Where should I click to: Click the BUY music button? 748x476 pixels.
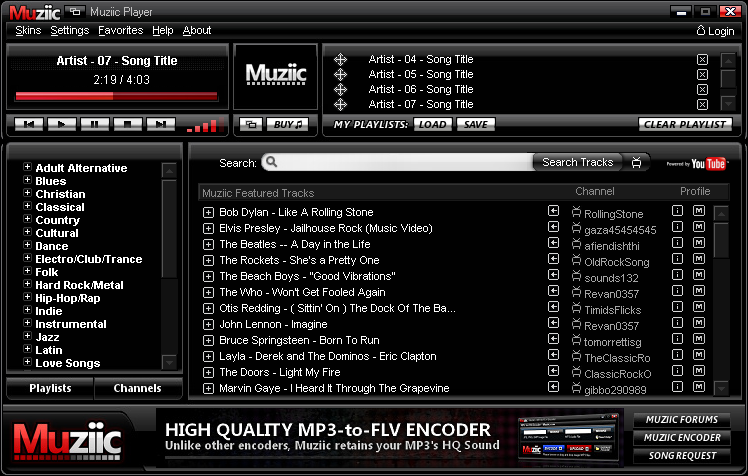click(288, 124)
